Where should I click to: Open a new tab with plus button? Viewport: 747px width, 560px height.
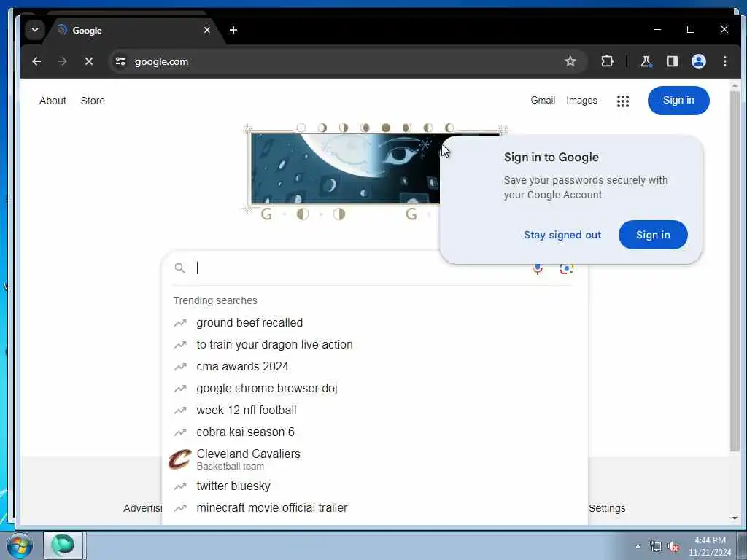click(x=233, y=30)
